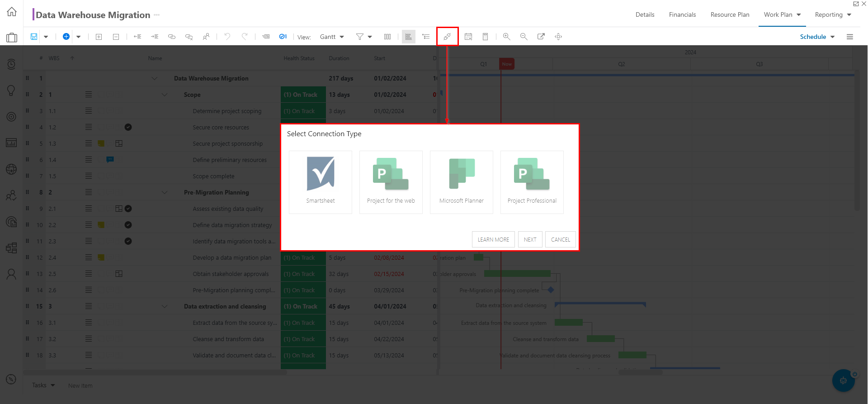This screenshot has height=404, width=868.
Task: Click the Now timeline marker
Action: pos(507,64)
